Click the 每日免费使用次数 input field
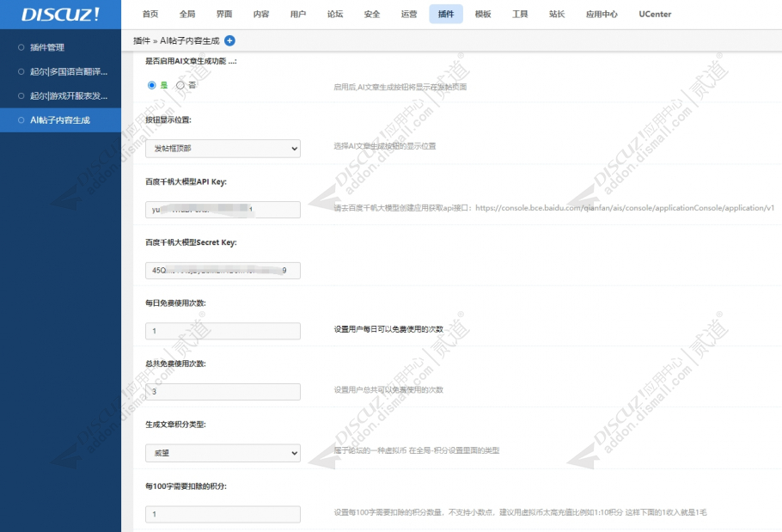Screen dimensions: 782x532 pyautogui.click(x=223, y=331)
